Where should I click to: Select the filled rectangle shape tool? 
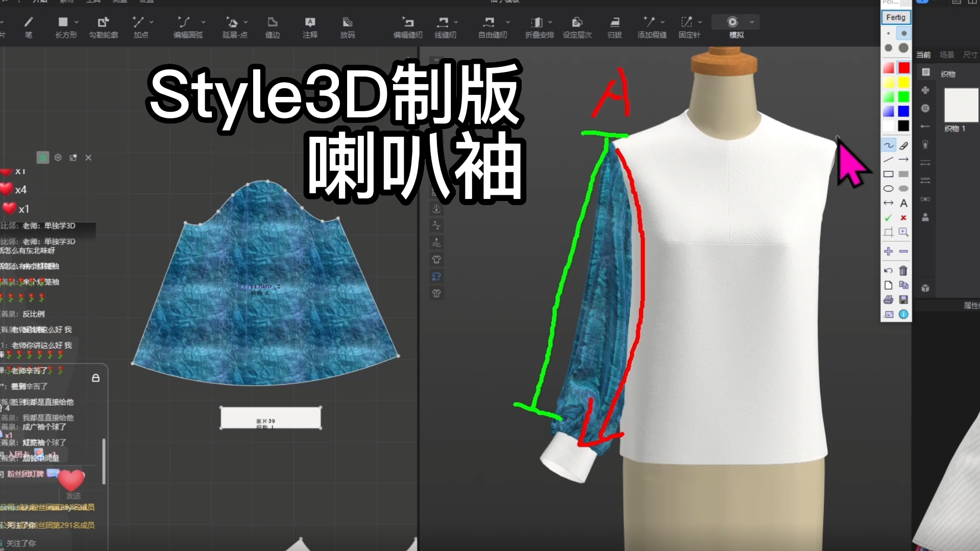pos(903,174)
